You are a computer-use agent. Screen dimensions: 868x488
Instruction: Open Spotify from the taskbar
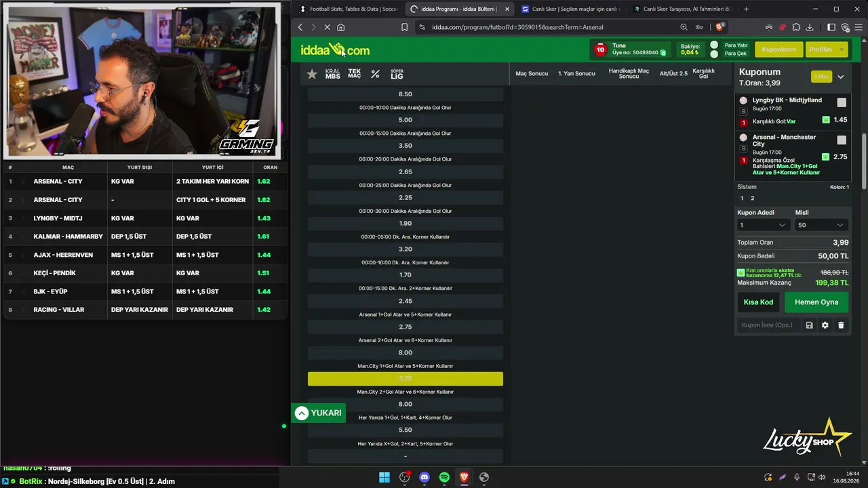pyautogui.click(x=444, y=477)
